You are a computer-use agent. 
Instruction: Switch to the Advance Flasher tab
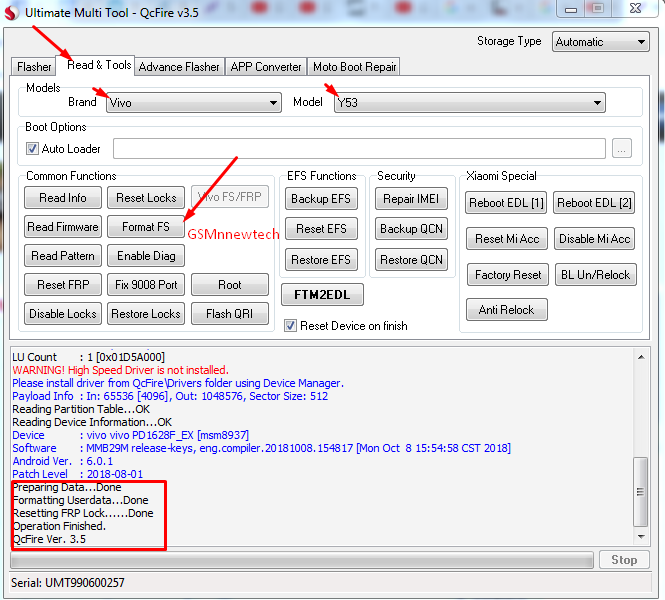(x=179, y=67)
